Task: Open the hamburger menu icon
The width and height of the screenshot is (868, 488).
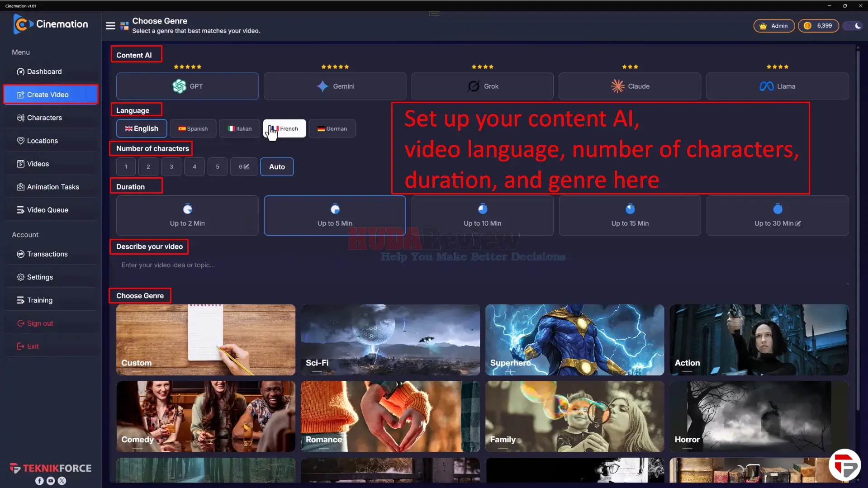Action: coord(110,26)
